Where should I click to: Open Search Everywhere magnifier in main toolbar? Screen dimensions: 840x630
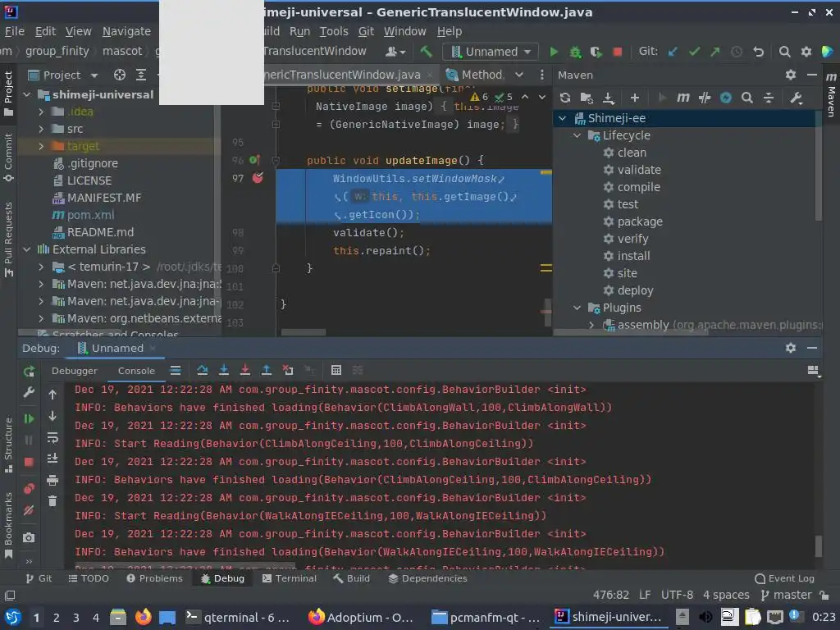784,52
